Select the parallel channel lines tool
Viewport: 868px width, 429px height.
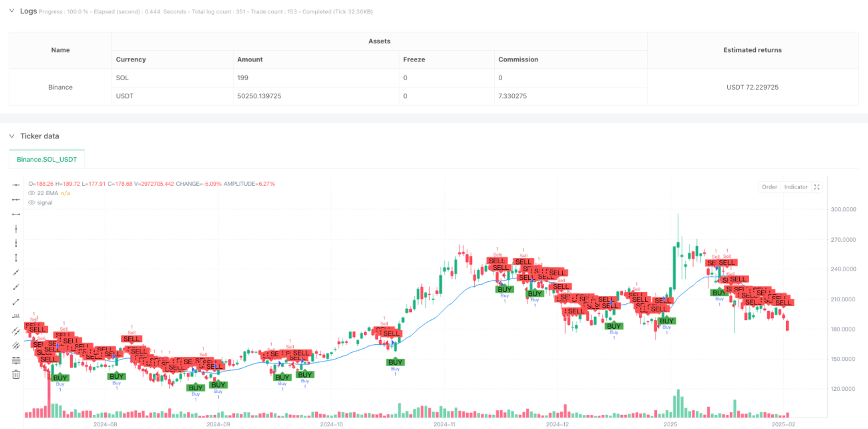(x=16, y=331)
